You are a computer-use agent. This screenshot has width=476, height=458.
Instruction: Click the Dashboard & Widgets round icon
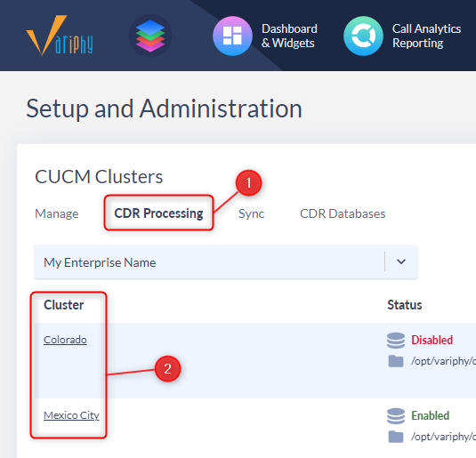click(232, 36)
